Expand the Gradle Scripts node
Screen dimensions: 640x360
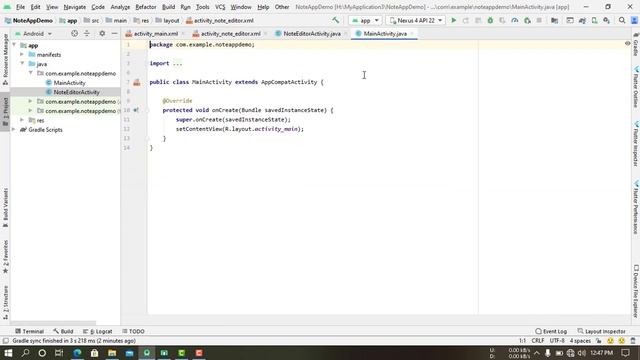click(x=14, y=129)
